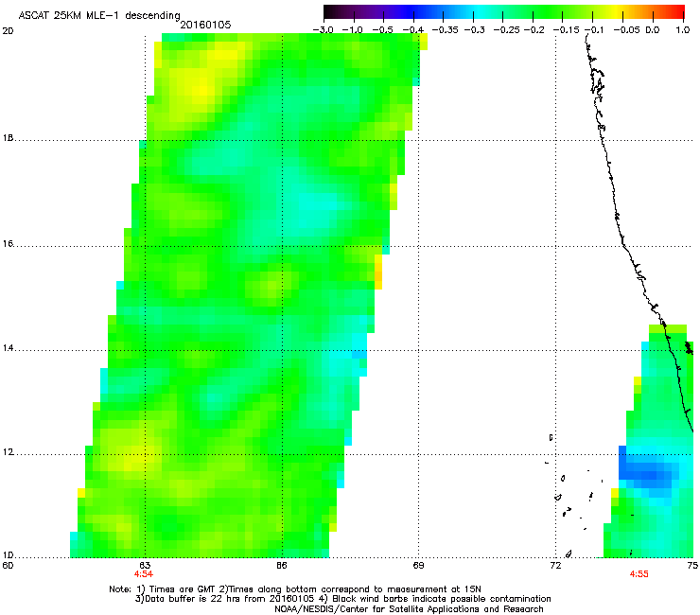
Task: Click the colorbar label 1.0
Action: point(683,30)
